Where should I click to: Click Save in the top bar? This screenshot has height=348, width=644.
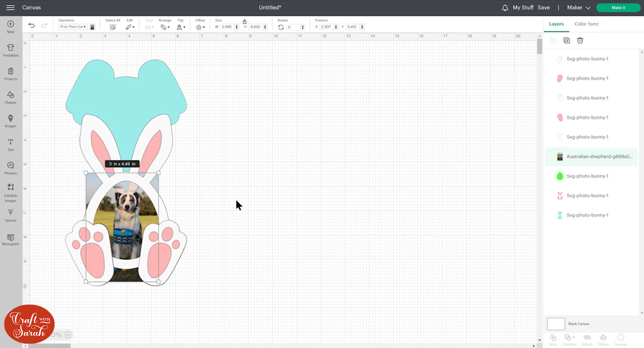544,8
